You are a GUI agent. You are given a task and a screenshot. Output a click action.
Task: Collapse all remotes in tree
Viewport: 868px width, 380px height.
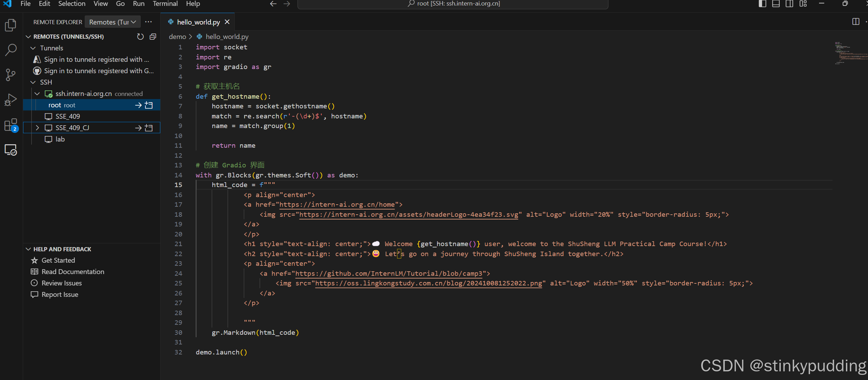click(153, 37)
